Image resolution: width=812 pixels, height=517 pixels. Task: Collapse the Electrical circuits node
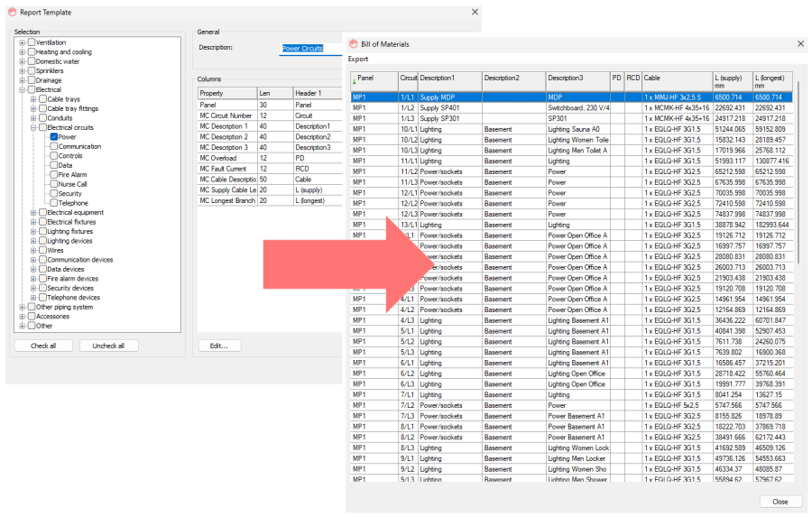coord(33,127)
